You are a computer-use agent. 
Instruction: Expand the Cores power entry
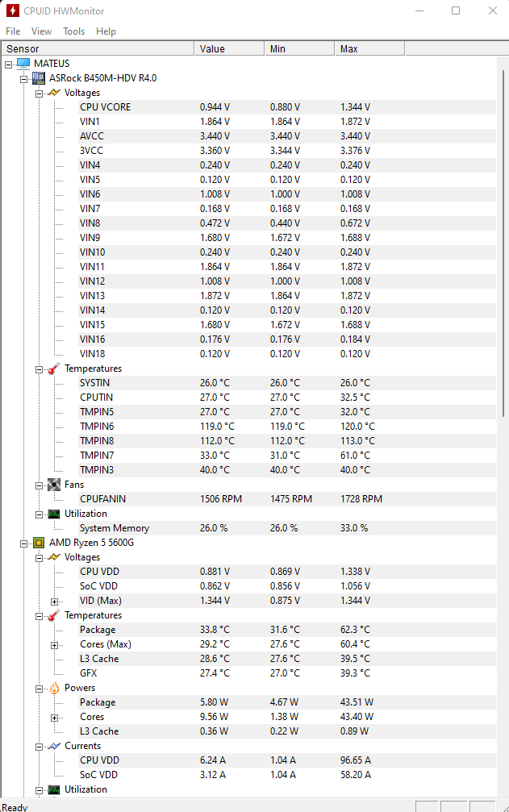tap(54, 718)
